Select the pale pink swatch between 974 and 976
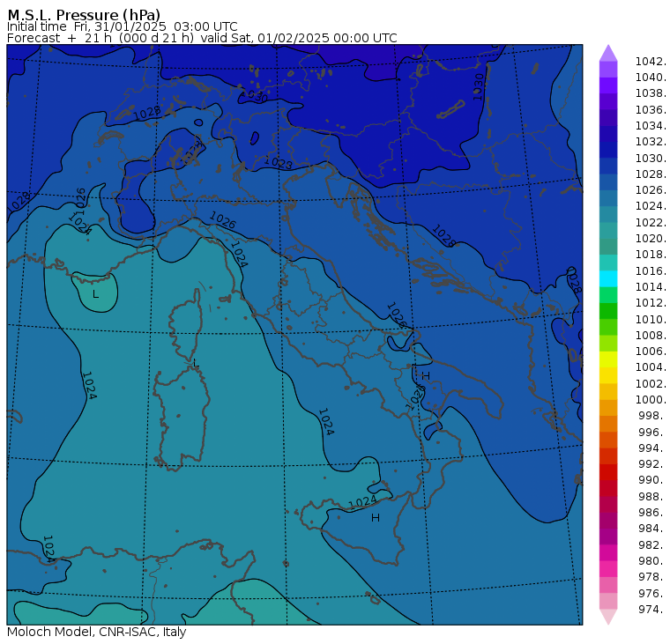This screenshot has width=670, height=644. coord(608,601)
